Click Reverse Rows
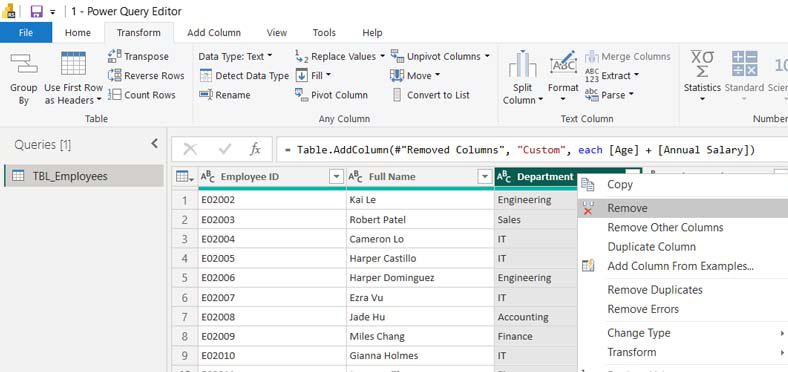Screen dimensions: 788x372 [x=146, y=76]
